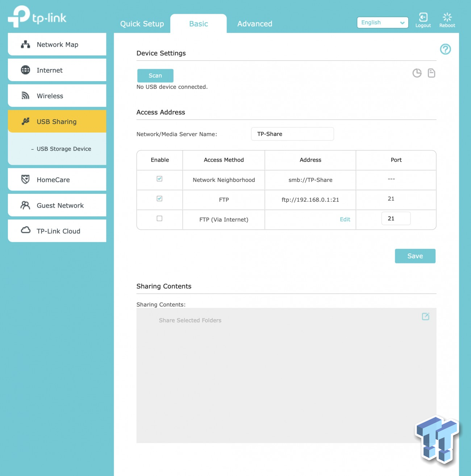The height and width of the screenshot is (476, 471).
Task: Click the edit icon in Sharing Contents
Action: [426, 317]
